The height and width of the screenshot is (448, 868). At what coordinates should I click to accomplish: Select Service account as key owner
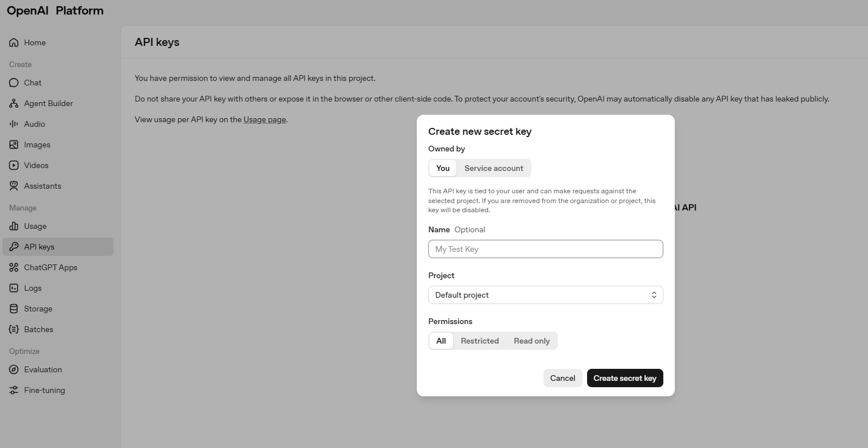[494, 168]
